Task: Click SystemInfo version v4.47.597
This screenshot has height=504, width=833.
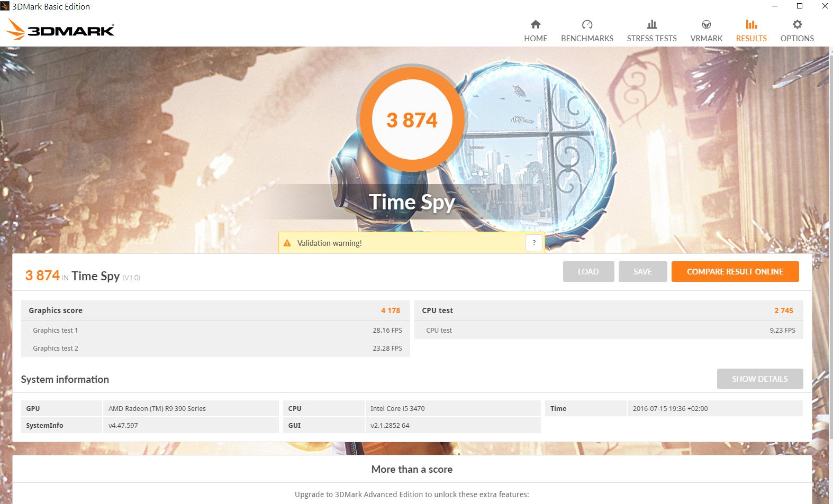Action: coord(123,425)
